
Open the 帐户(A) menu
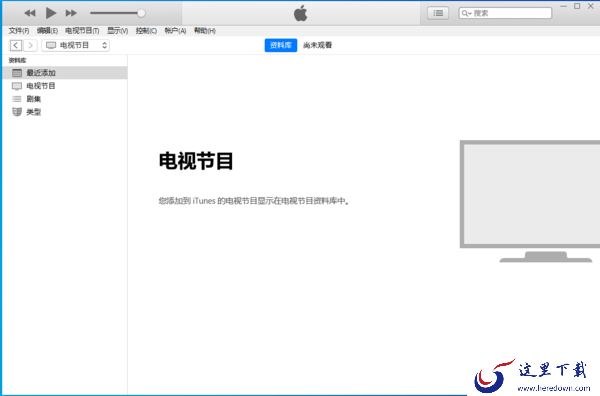coord(175,31)
